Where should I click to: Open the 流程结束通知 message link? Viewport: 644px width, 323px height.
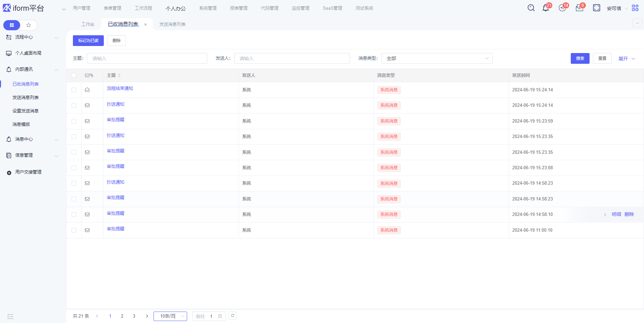pos(120,88)
